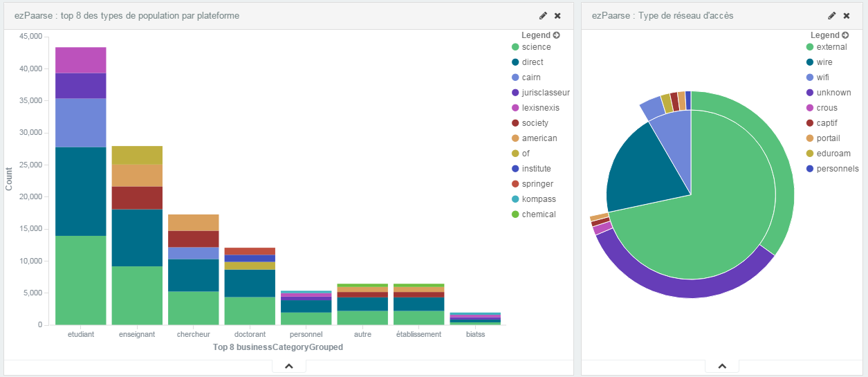Remove the top 8 population bar chart panel
Screen dimensions: 868x377
[x=557, y=15]
